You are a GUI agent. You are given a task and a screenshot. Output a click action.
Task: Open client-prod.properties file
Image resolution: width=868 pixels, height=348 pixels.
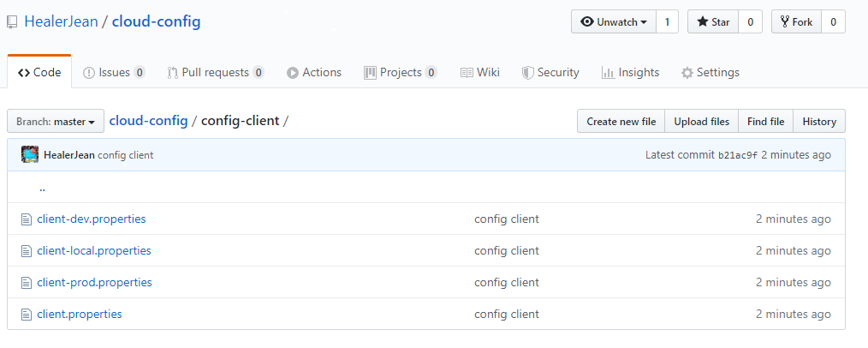coord(94,282)
